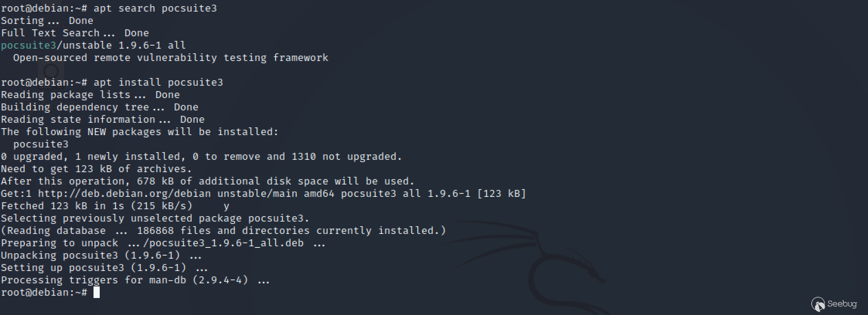This screenshot has width=868, height=315.
Task: Click the Seebug watermark text
Action: 842,304
